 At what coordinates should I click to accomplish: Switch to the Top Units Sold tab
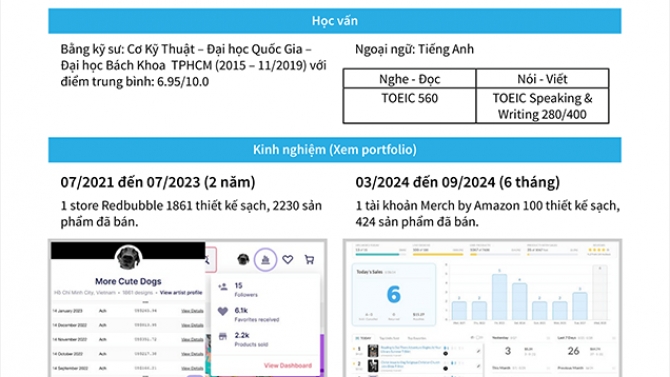click(x=389, y=338)
